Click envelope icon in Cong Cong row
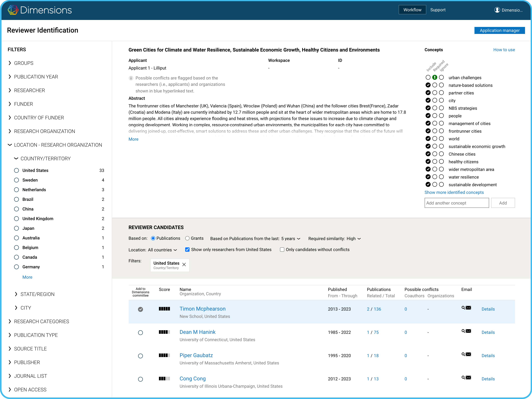The image size is (532, 399). [x=468, y=378]
